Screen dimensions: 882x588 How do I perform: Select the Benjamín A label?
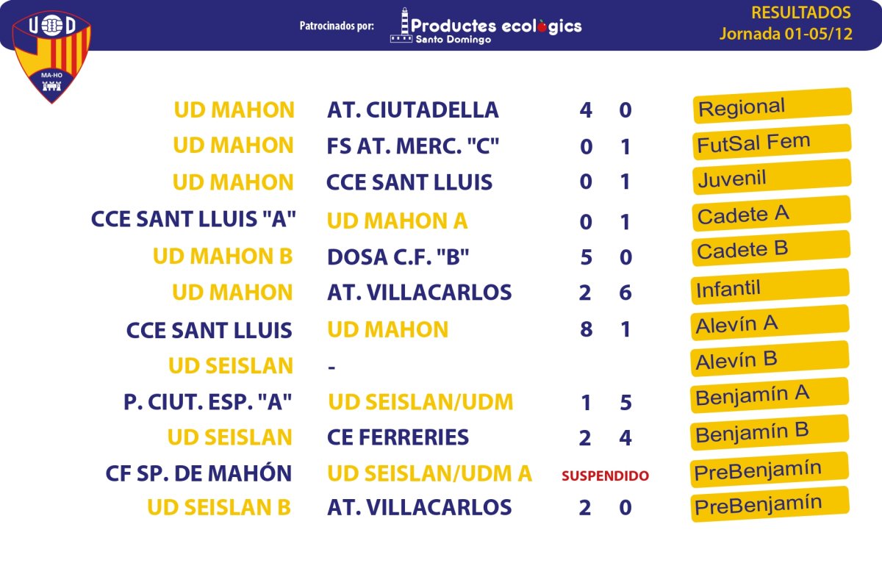click(x=770, y=395)
